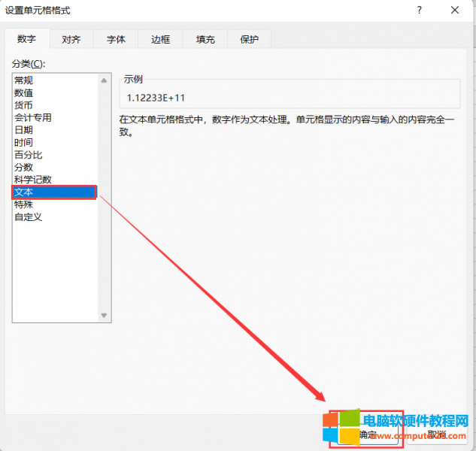The height and width of the screenshot is (451, 476).
Task: Select 科学记数 category
Action: tap(55, 180)
